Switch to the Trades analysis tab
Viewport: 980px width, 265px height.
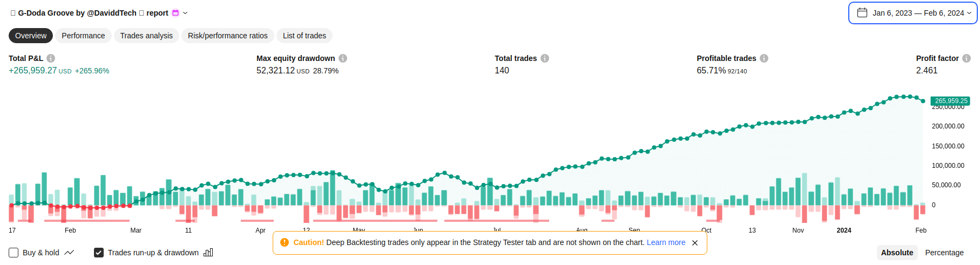pyautogui.click(x=146, y=36)
